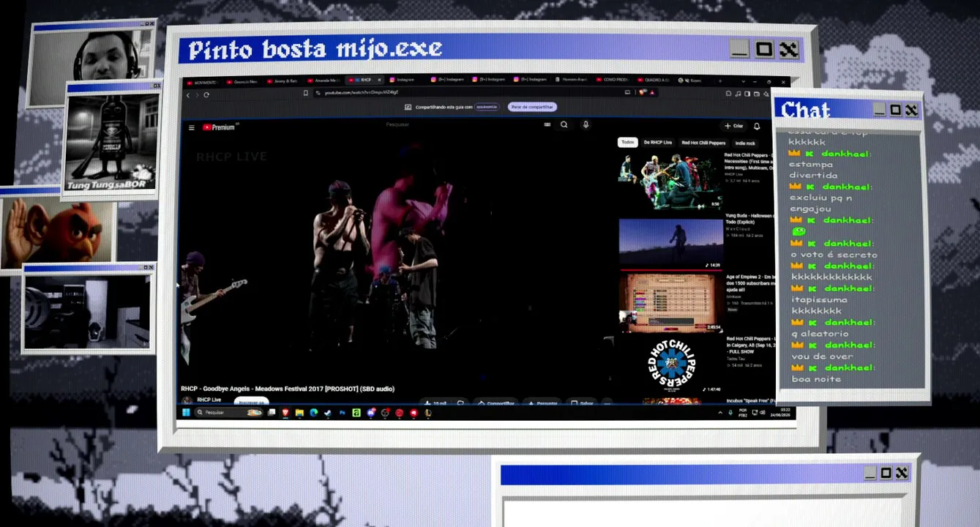Focus the YouTube Pesquisar search field
Image resolution: width=980 pixels, height=527 pixels.
tap(465, 125)
